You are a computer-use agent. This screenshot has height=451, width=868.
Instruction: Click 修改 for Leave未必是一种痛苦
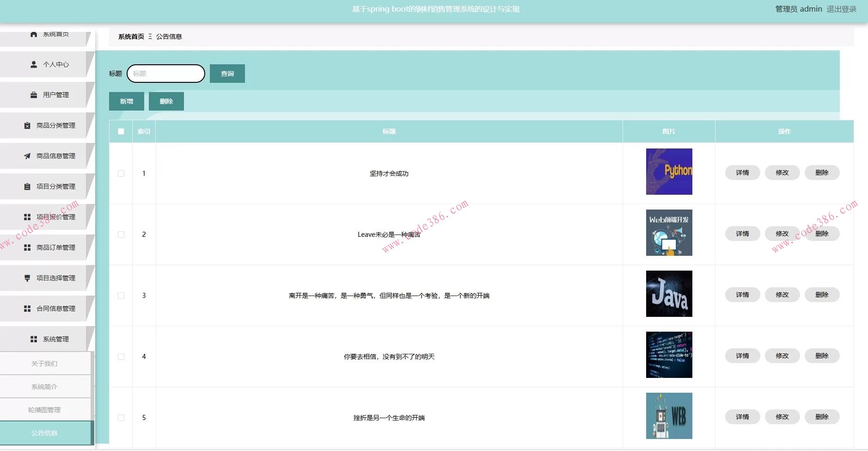tap(782, 234)
